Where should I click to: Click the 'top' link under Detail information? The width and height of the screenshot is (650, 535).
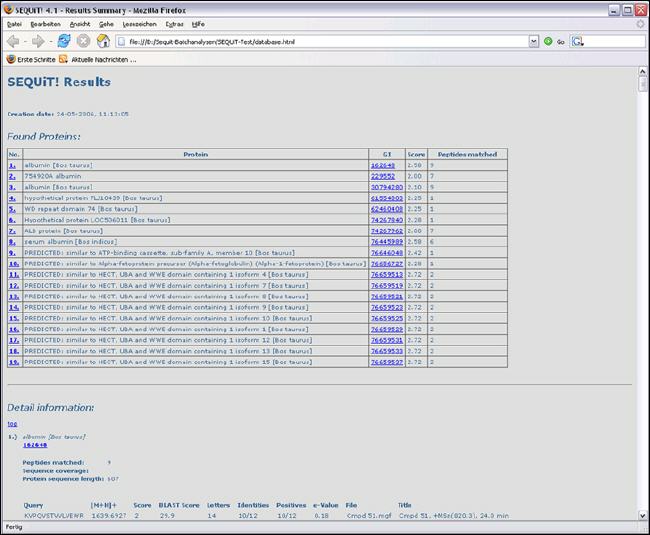[x=12, y=424]
